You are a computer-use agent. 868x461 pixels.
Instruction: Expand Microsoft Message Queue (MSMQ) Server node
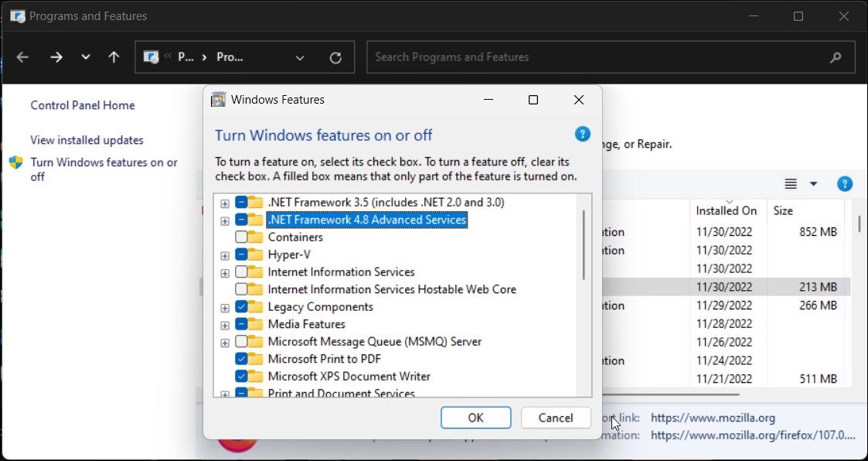pyautogui.click(x=225, y=343)
